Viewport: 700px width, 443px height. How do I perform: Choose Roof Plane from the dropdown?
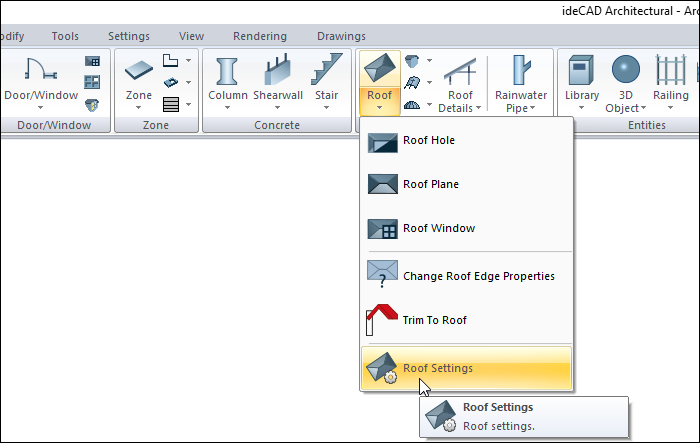(x=466, y=184)
